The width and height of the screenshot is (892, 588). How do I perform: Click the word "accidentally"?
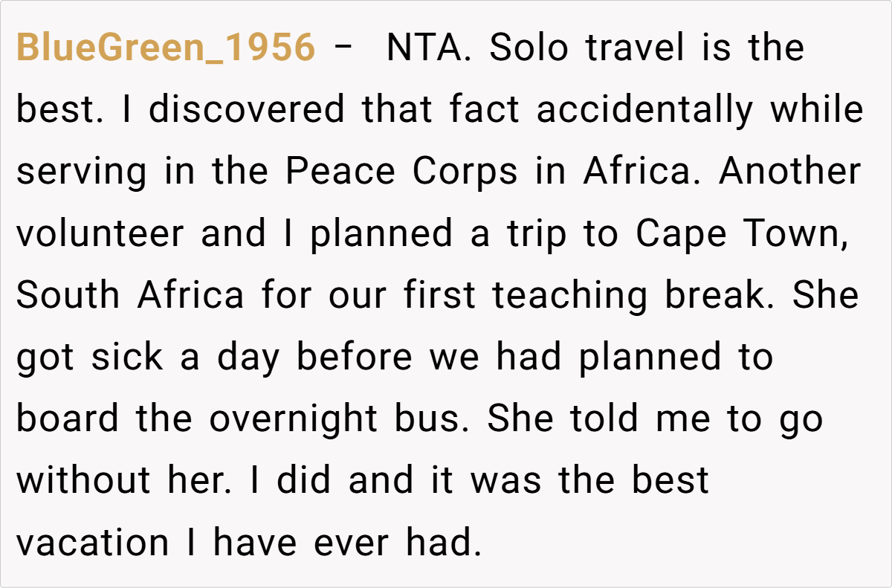click(644, 111)
